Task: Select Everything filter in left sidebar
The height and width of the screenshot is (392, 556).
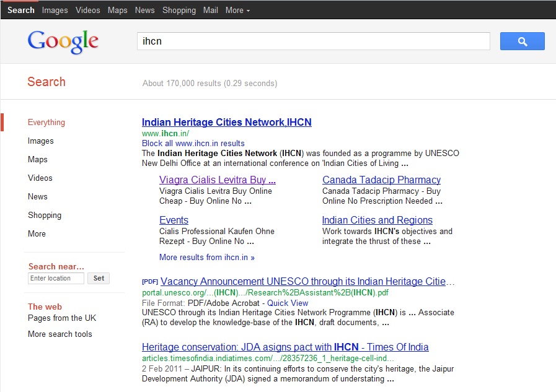Action: (x=46, y=123)
